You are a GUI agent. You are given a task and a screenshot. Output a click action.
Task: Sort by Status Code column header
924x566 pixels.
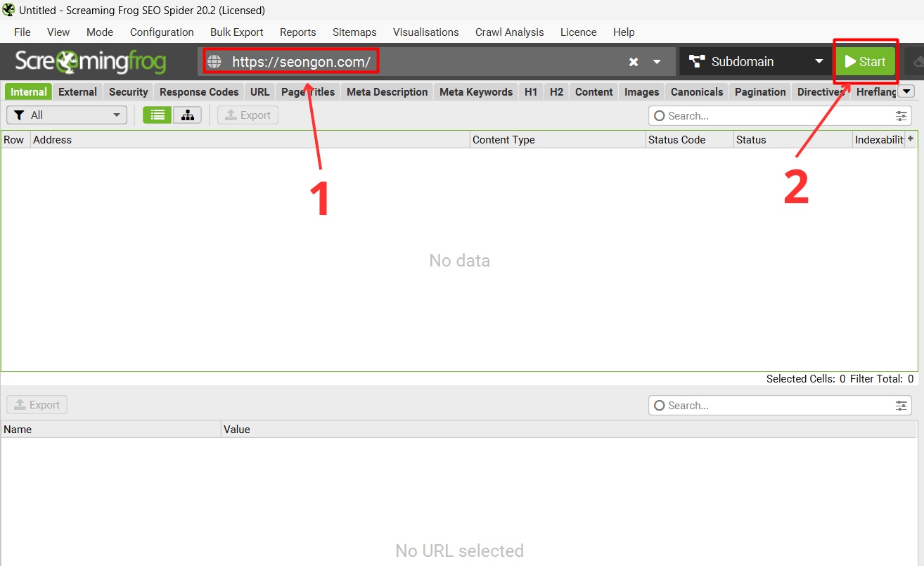click(x=689, y=140)
